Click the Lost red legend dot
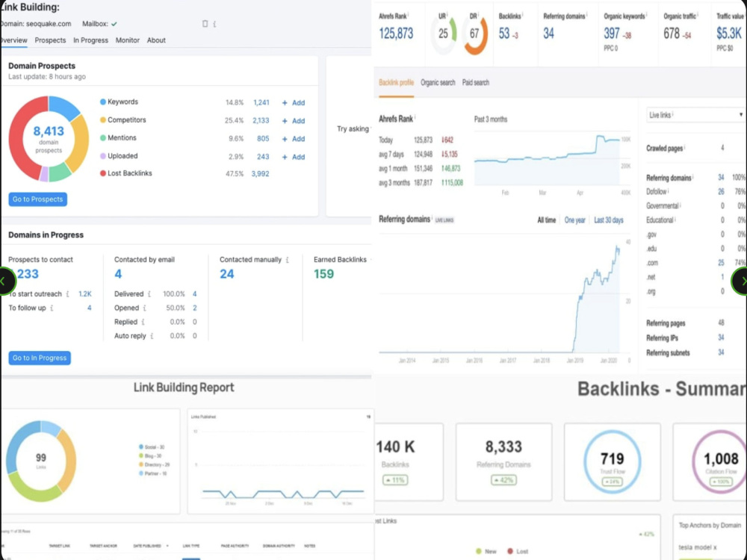The height and width of the screenshot is (560, 747). [x=510, y=551]
